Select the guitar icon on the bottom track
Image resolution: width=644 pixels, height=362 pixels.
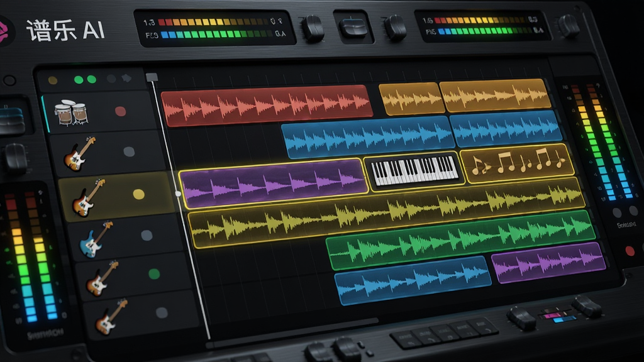click(111, 317)
